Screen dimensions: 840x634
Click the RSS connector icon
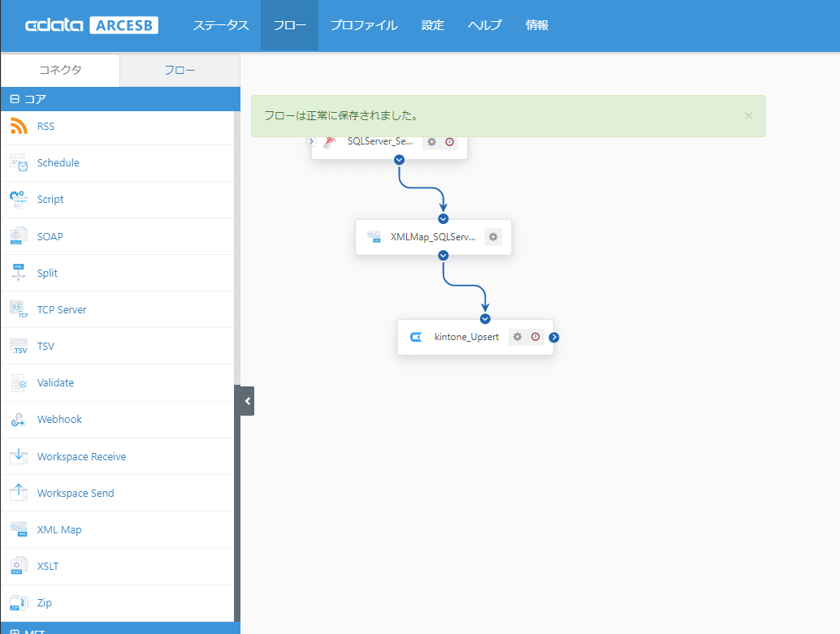(x=19, y=126)
